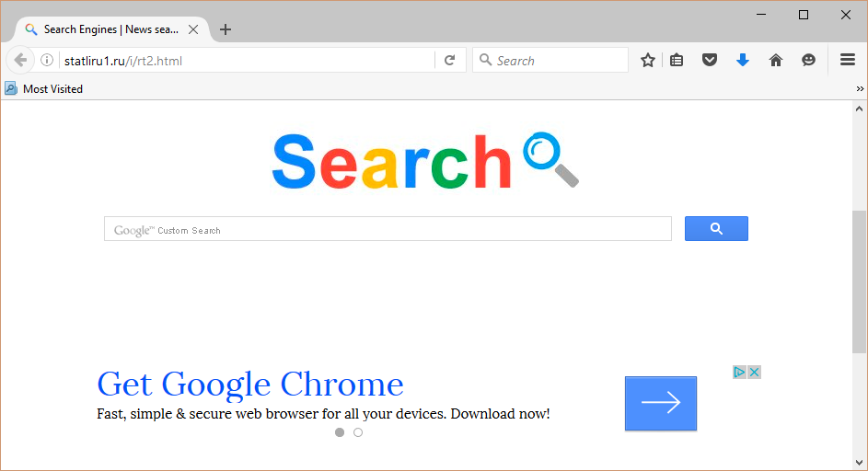The image size is (868, 471).
Task: Go to the Home page icon
Action: pyautogui.click(x=776, y=60)
